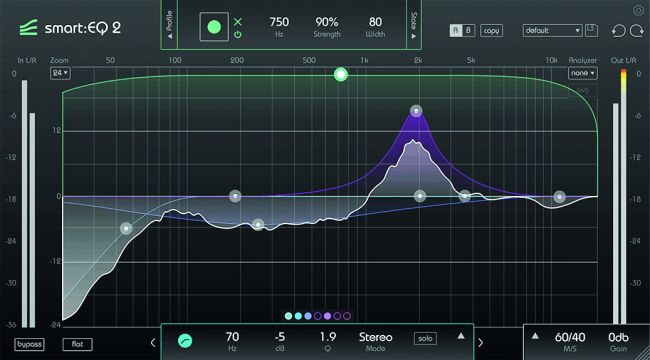Collapse band panel with up triangle
The image size is (650, 360).
pos(461,336)
